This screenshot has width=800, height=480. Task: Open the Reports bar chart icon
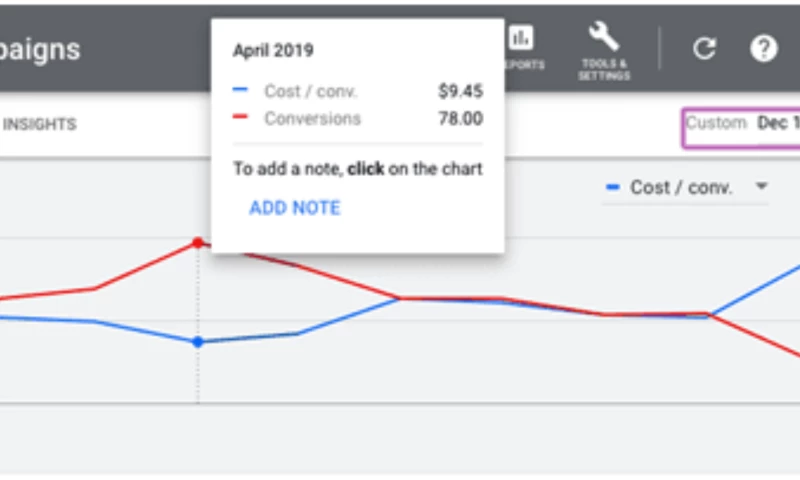tap(521, 40)
